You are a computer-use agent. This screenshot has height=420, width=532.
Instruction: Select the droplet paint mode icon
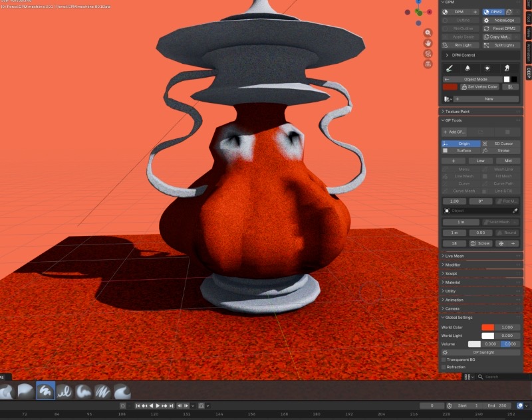(x=467, y=68)
